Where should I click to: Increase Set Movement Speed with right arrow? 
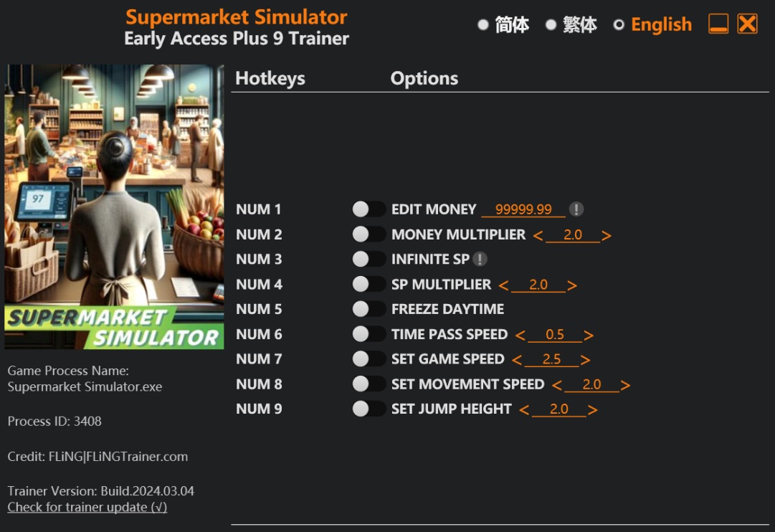point(625,385)
